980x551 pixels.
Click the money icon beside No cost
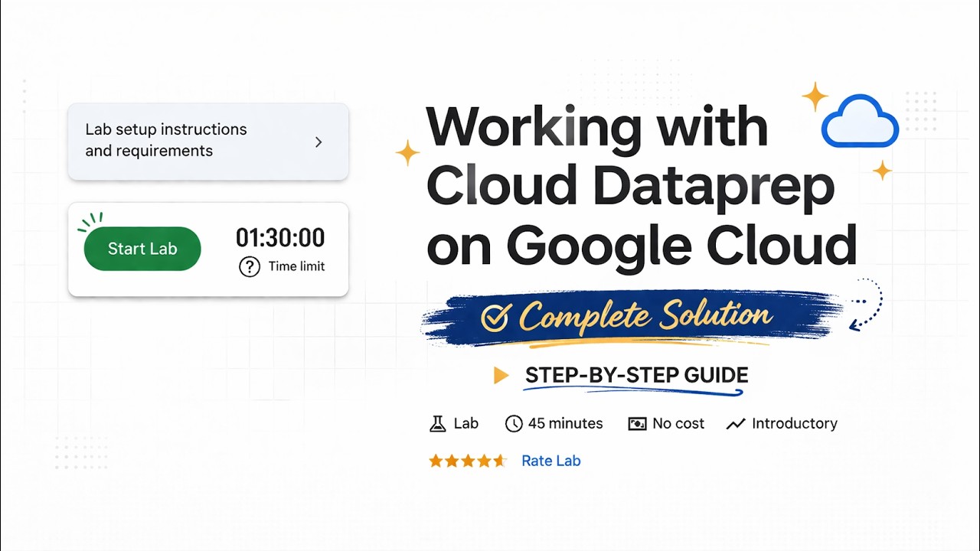click(x=637, y=423)
